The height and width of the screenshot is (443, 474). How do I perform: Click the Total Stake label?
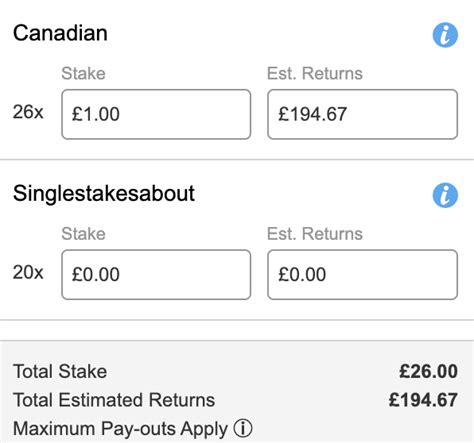point(60,371)
